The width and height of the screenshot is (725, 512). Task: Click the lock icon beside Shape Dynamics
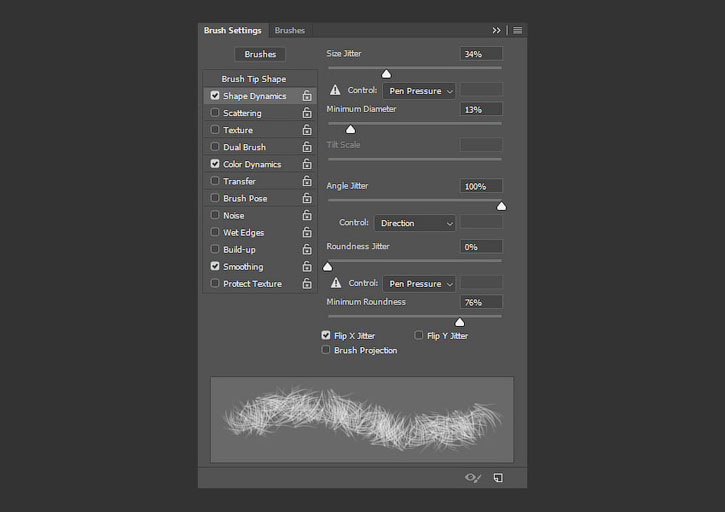[307, 96]
